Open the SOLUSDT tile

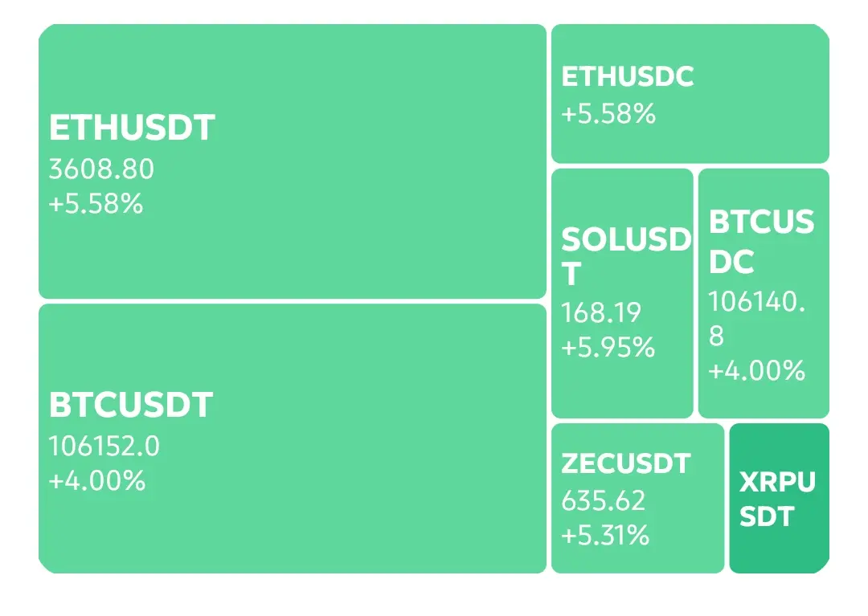(x=622, y=293)
